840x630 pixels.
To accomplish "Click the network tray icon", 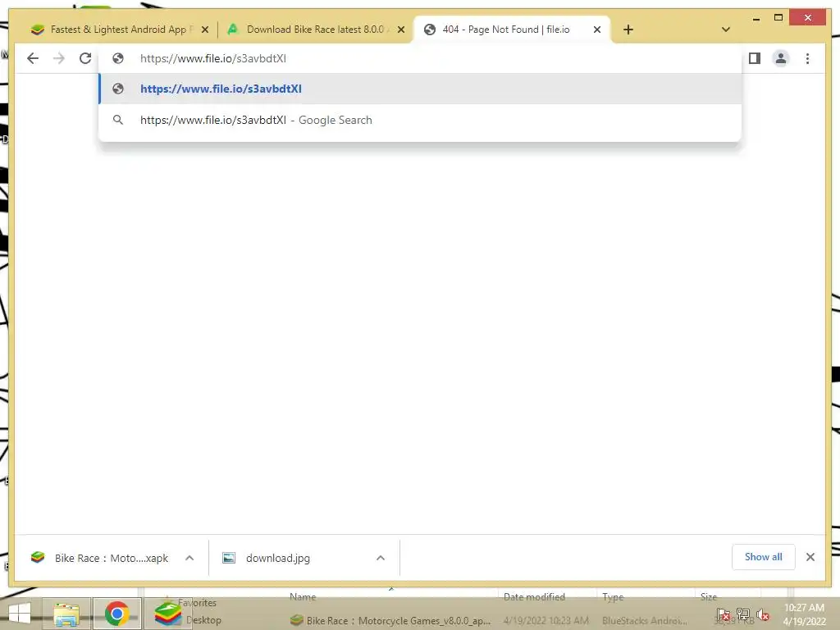I will point(743,615).
